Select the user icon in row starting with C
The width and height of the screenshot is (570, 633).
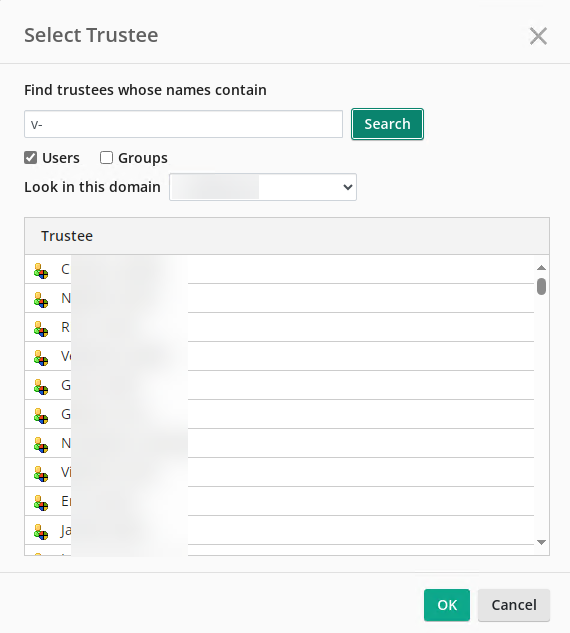tap(41, 271)
